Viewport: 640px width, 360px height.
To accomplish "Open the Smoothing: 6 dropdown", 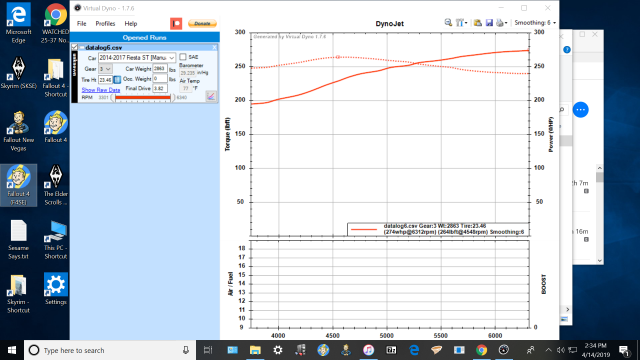I will click(x=535, y=23).
